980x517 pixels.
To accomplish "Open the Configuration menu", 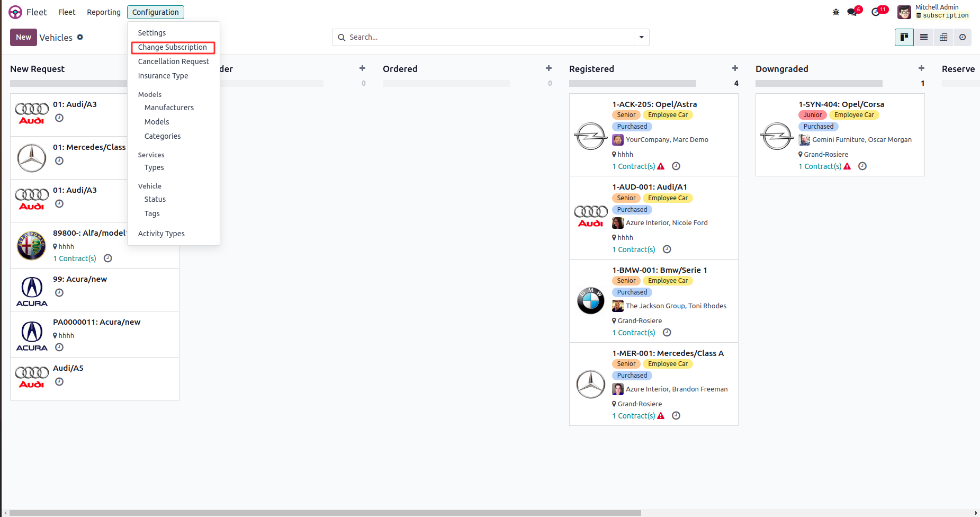I will tap(156, 12).
